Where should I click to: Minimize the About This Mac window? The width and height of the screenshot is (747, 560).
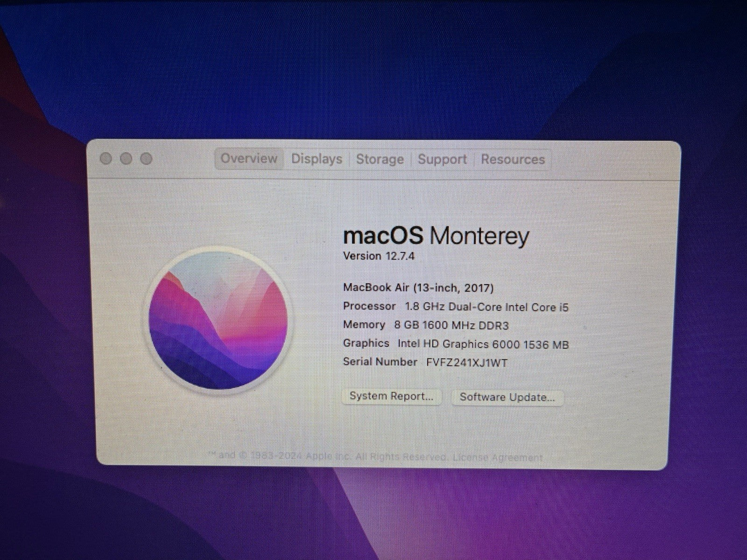(126, 159)
